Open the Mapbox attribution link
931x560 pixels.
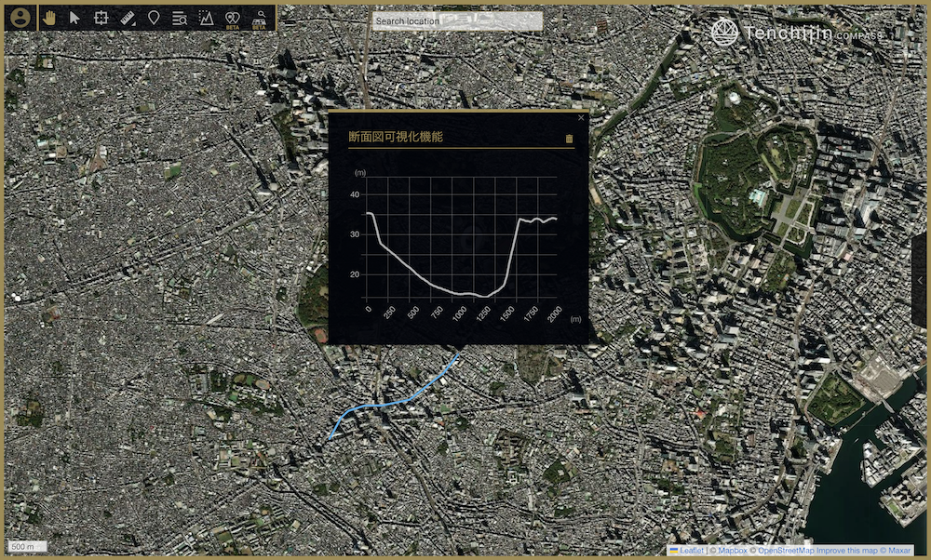point(732,551)
